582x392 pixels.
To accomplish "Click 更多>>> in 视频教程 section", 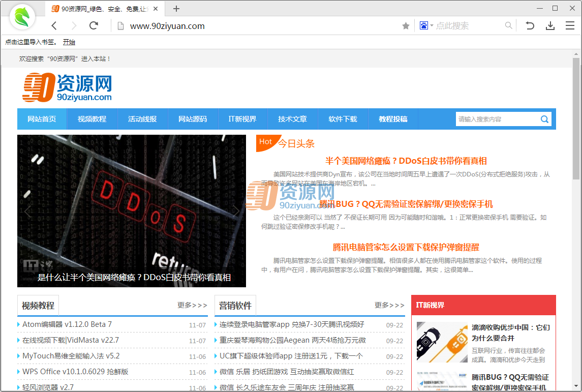I will [x=192, y=305].
